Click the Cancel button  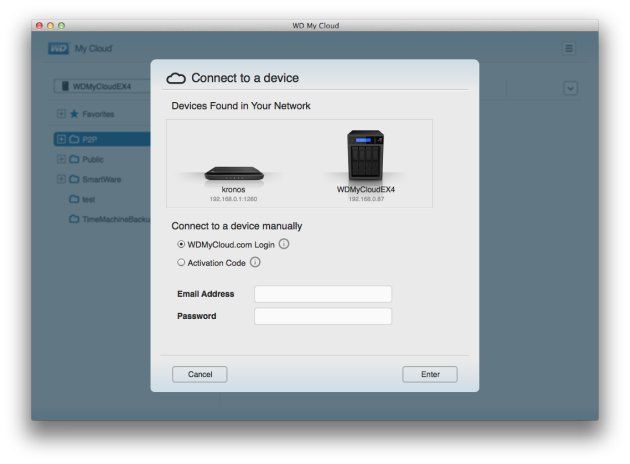(200, 374)
